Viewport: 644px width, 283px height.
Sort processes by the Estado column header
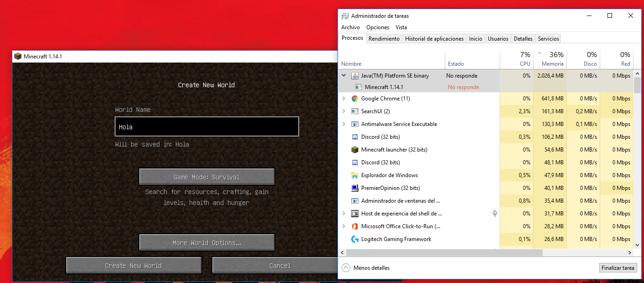[x=472, y=59]
